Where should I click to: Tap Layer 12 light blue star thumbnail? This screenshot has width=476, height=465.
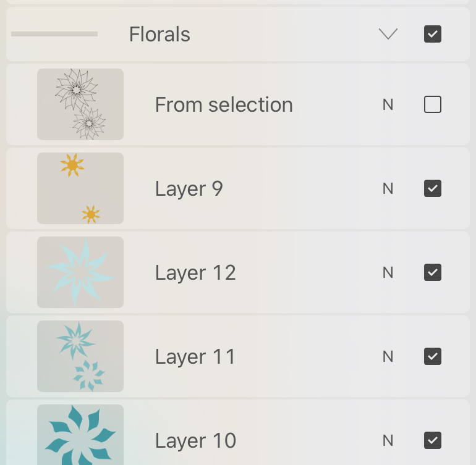click(80, 272)
